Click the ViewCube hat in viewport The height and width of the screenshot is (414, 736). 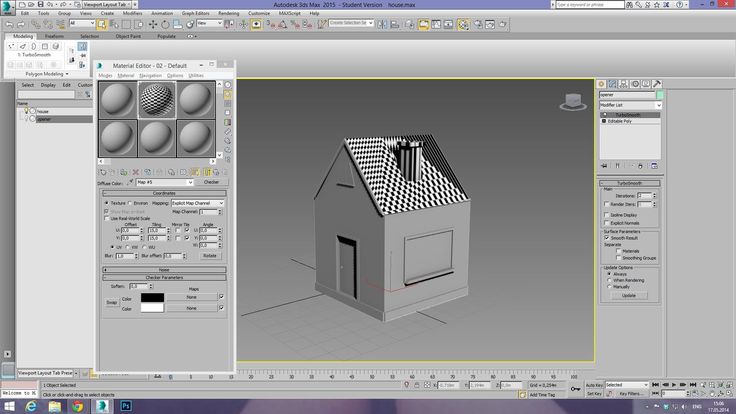point(572,101)
